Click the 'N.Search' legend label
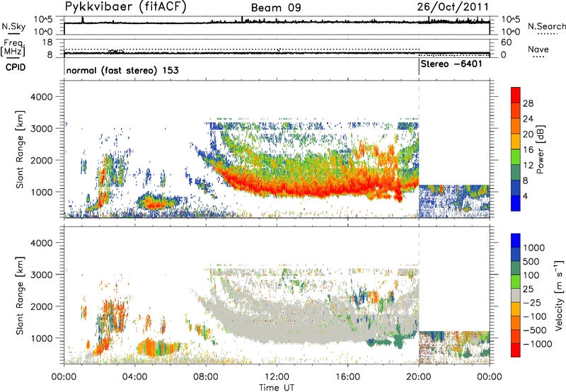The width and height of the screenshot is (566, 392). (546, 26)
